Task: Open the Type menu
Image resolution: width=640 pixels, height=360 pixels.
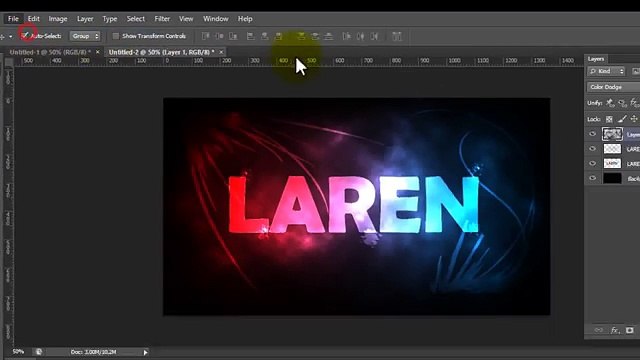Action: pyautogui.click(x=109, y=19)
